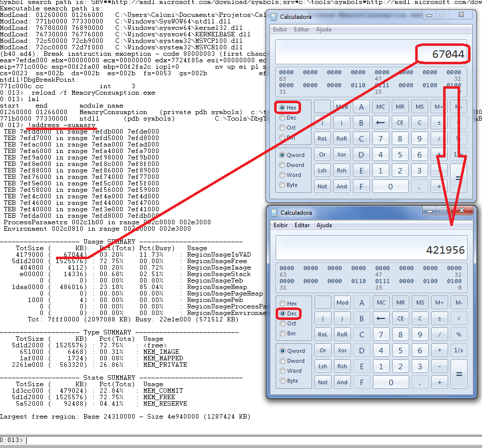
Task: Click the 1/x reciprocal key in the 421956 calculator
Action: click(x=459, y=351)
